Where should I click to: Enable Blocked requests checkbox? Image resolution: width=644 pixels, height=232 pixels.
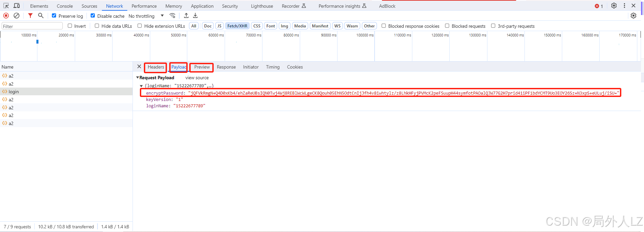(447, 26)
